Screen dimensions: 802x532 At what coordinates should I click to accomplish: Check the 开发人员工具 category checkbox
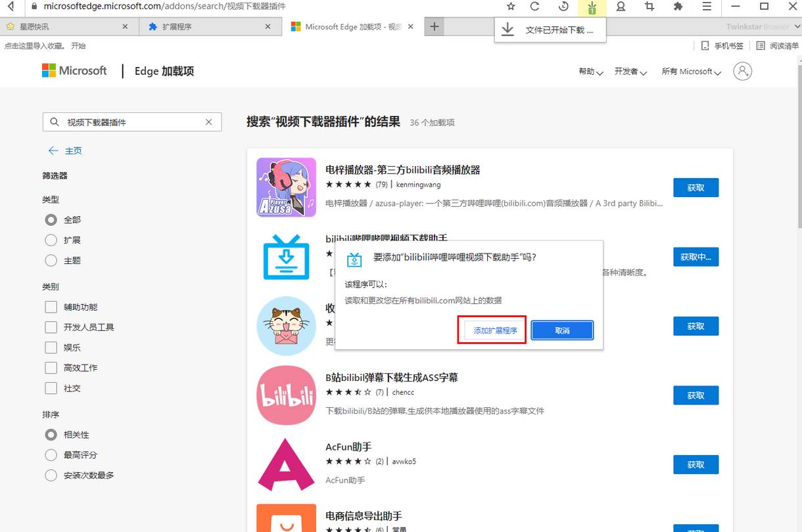tap(51, 327)
